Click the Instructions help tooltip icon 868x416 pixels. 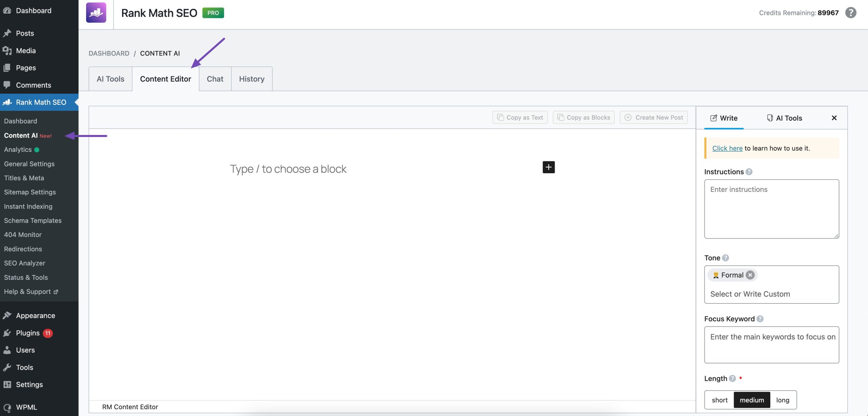tap(749, 172)
